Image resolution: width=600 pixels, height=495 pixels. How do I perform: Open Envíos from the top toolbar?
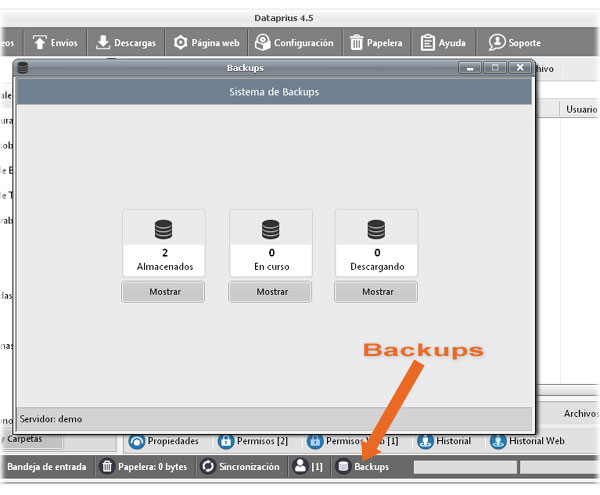point(55,42)
